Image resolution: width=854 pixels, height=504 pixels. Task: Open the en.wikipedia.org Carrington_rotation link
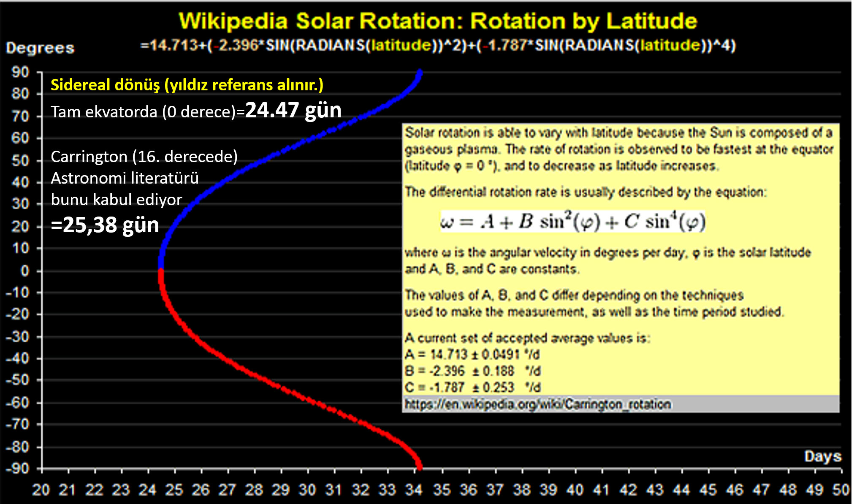coord(538,404)
